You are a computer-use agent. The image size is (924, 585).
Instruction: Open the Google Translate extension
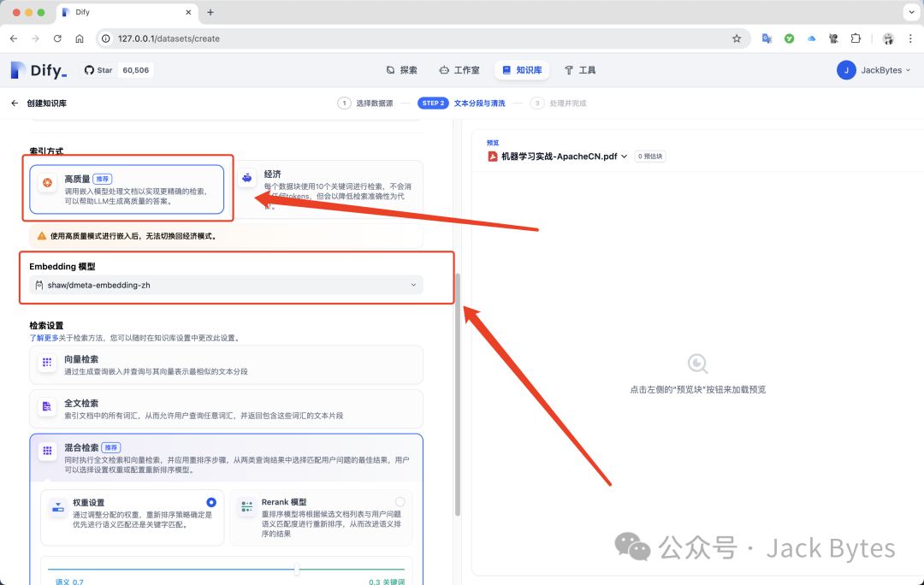coord(767,38)
